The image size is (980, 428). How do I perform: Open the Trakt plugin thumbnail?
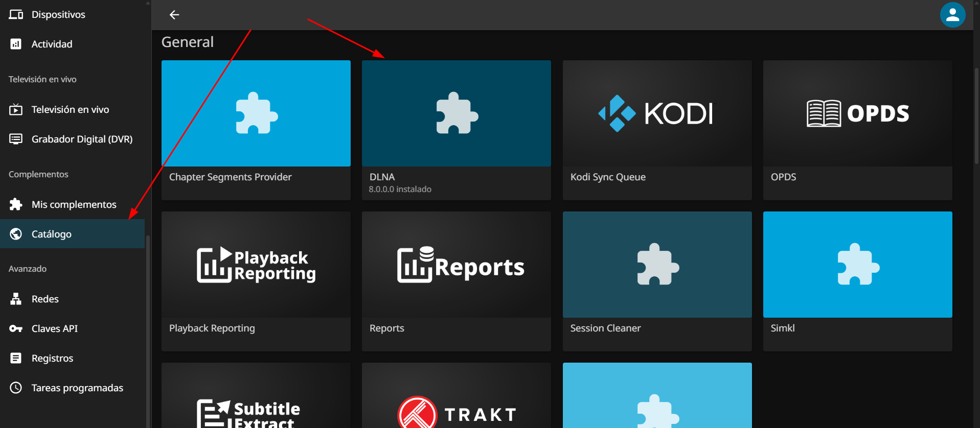456,403
